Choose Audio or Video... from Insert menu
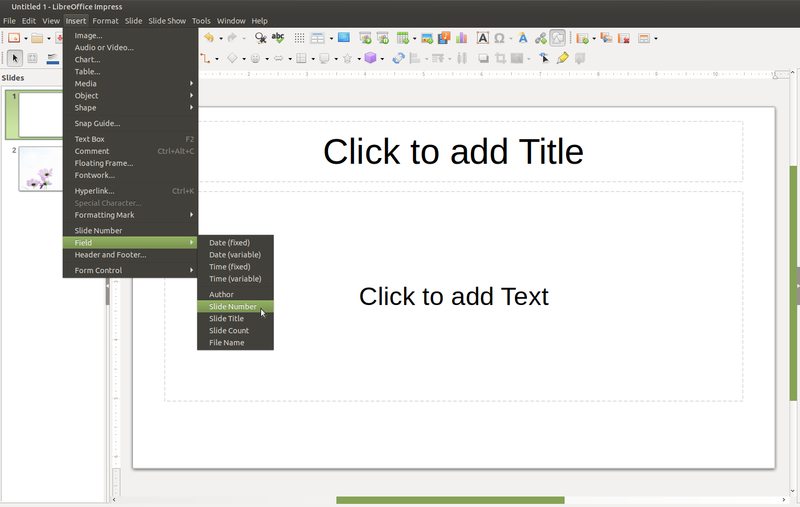Viewport: 800px width, 507px height. coord(130,47)
